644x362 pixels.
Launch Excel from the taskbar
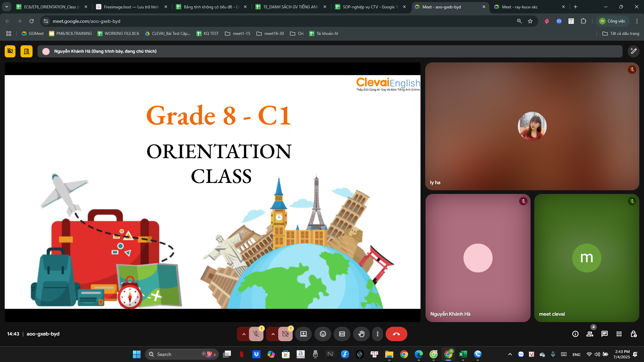click(x=463, y=354)
